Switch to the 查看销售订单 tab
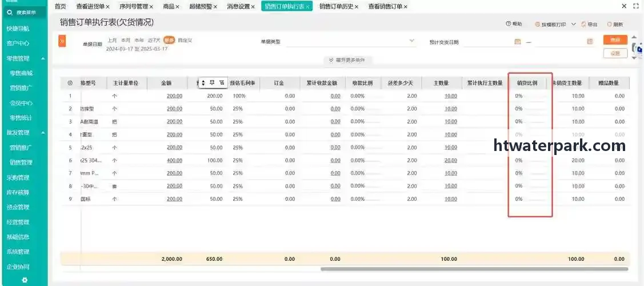Image resolution: width=644 pixels, height=286 pixels. tap(385, 6)
